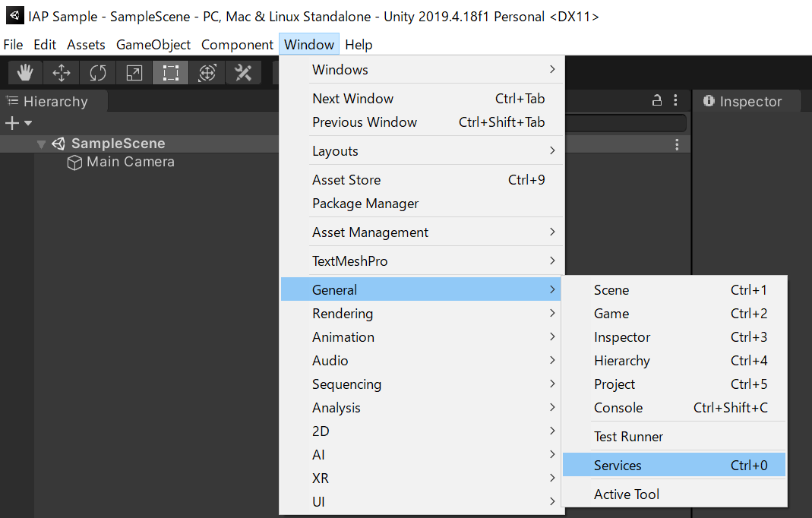
Task: Select the Scale tool
Action: pos(134,73)
